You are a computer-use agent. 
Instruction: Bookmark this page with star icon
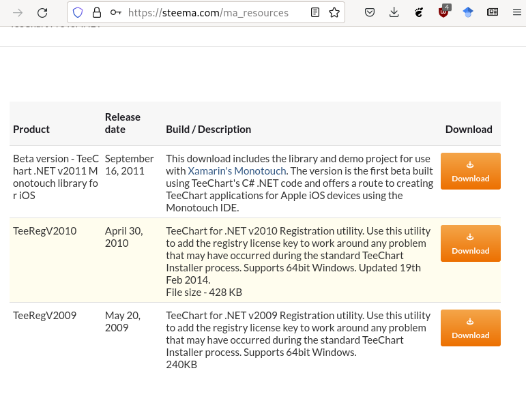(x=334, y=13)
